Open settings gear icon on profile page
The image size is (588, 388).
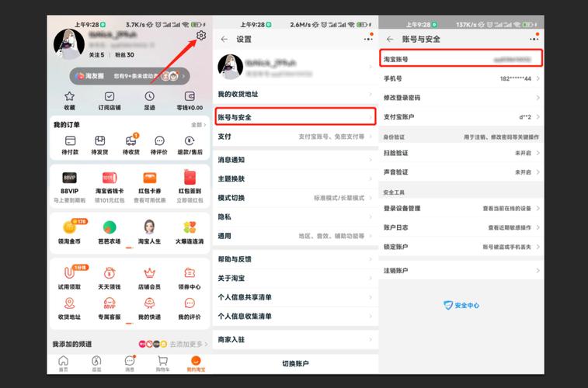click(201, 36)
